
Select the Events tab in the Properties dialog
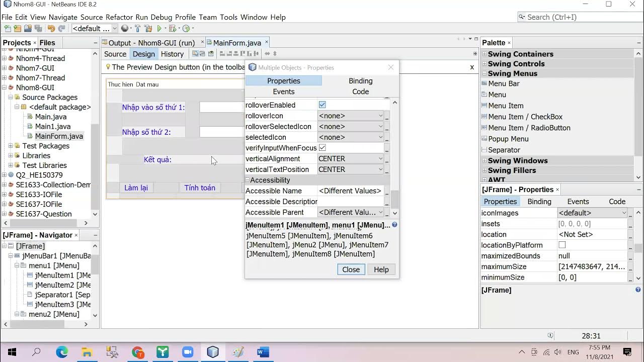[284, 92]
